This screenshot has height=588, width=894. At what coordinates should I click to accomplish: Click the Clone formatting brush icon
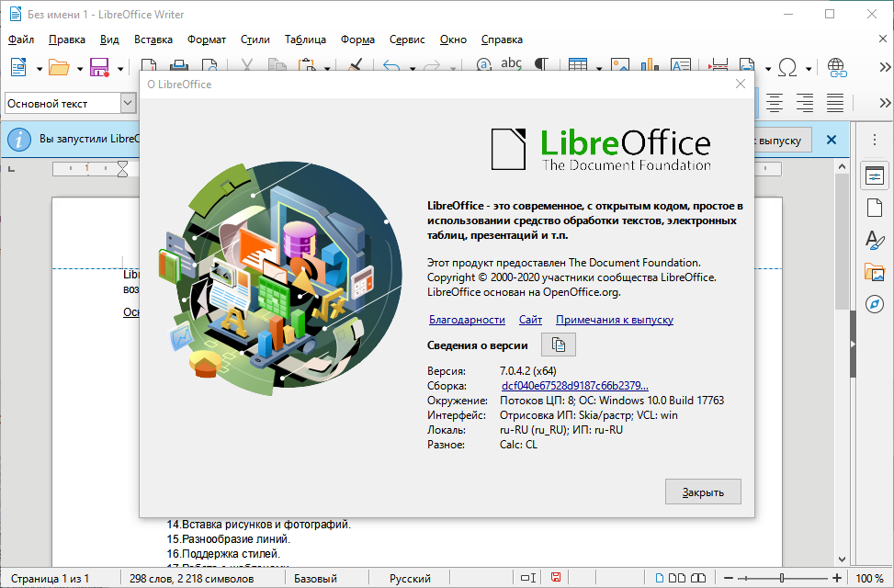(x=356, y=64)
